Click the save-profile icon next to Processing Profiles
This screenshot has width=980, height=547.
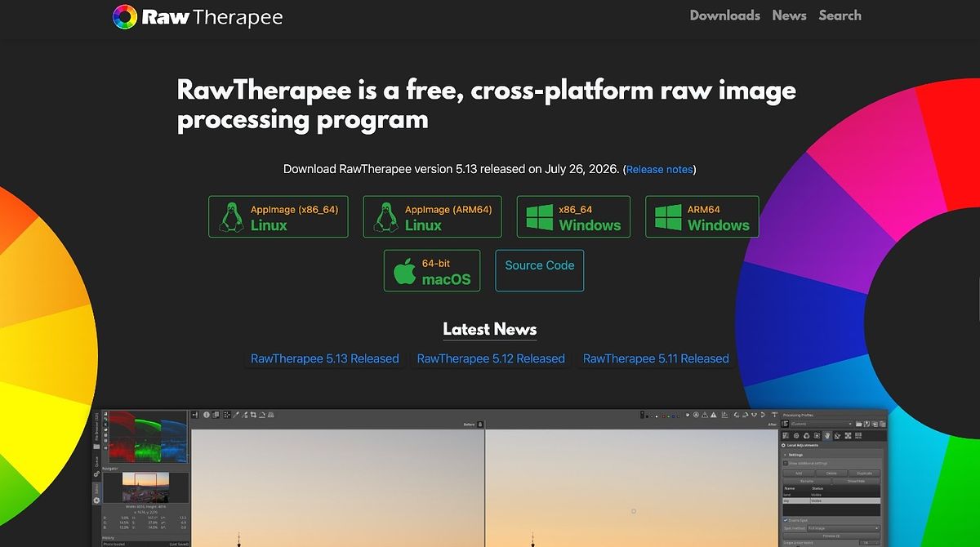pos(866,424)
